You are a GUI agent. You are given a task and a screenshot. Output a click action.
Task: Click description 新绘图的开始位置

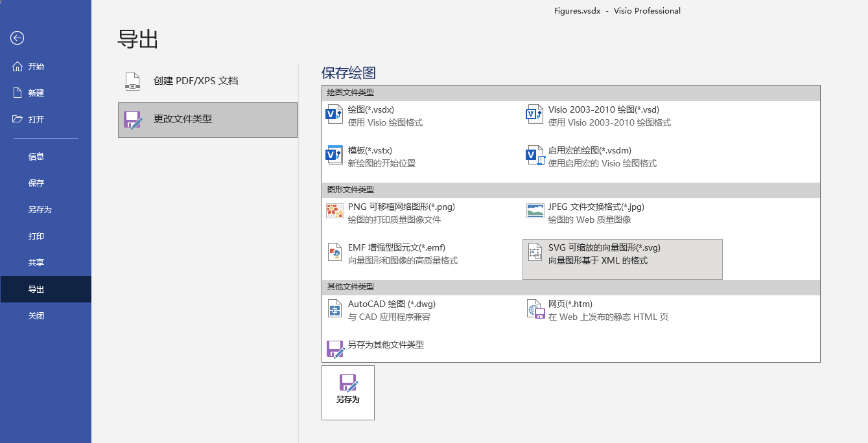tap(382, 163)
